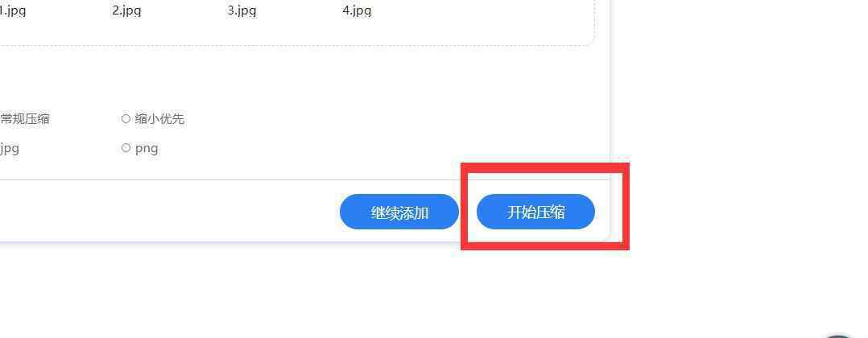868x338 pixels.
Task: Select the 常规压缩 compression option
Action: (25, 118)
